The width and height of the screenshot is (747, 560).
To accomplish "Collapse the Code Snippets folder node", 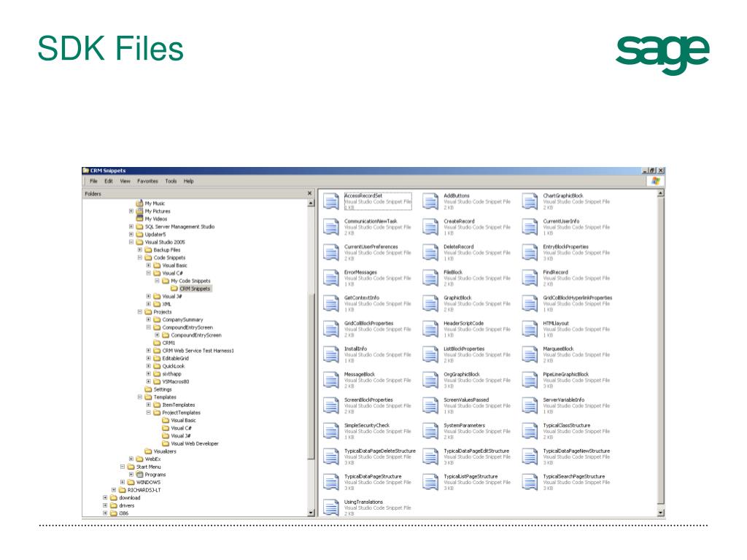I will tap(139, 257).
